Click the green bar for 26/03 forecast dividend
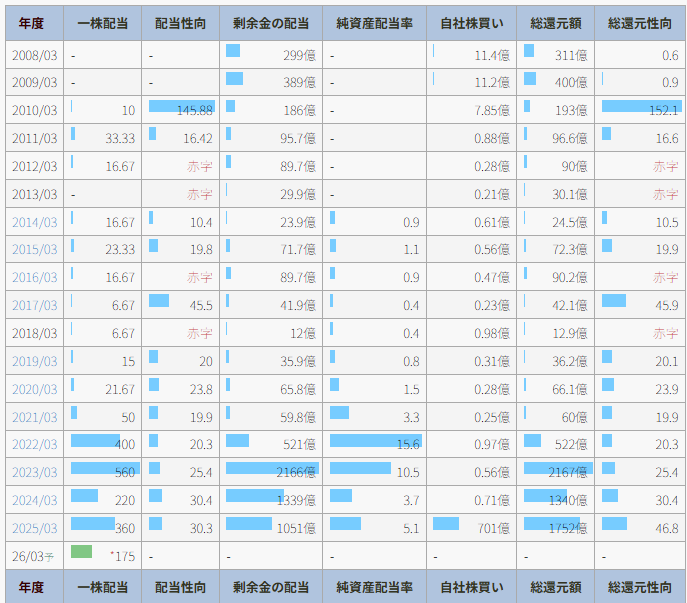The height and width of the screenshot is (603, 687). [x=82, y=552]
